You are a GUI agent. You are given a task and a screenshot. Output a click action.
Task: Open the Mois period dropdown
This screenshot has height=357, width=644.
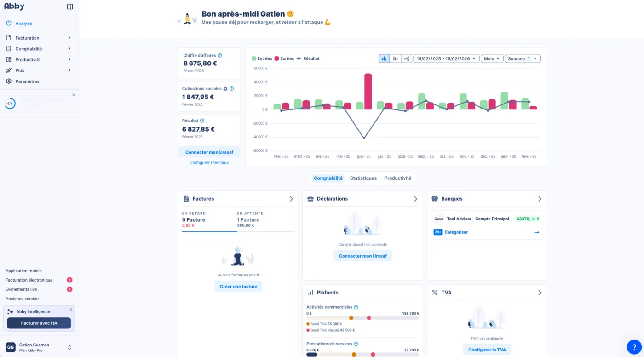[491, 58]
